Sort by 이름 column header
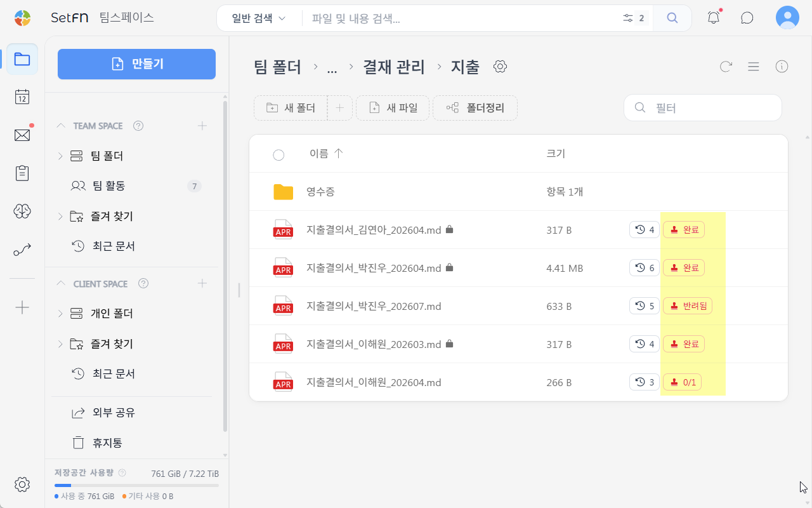Screen dimensions: 812x508 point(326,154)
